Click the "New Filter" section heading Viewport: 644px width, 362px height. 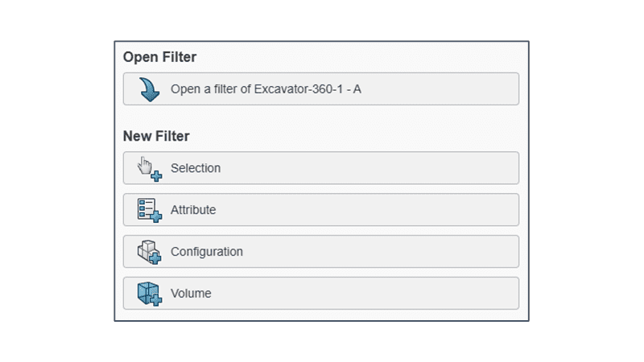click(x=156, y=136)
